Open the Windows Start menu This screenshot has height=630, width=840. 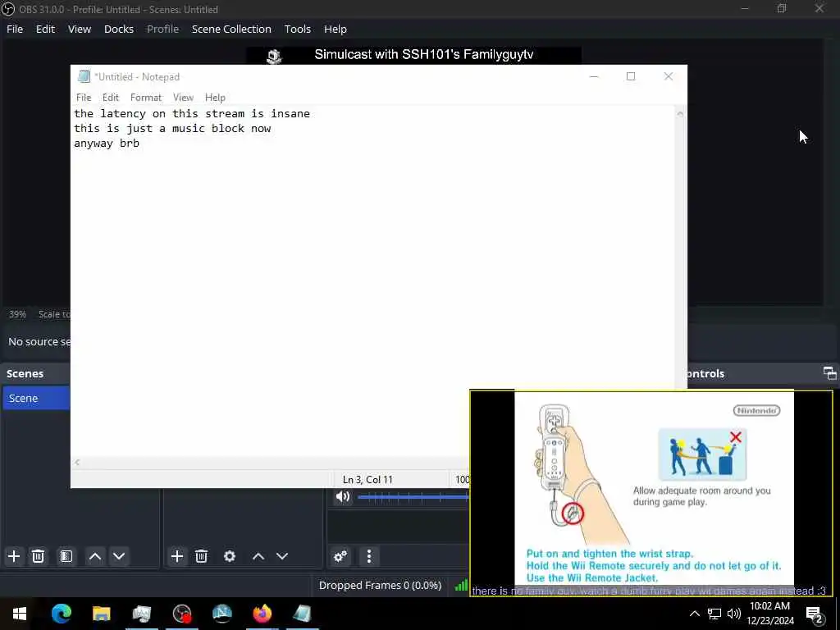pos(20,614)
